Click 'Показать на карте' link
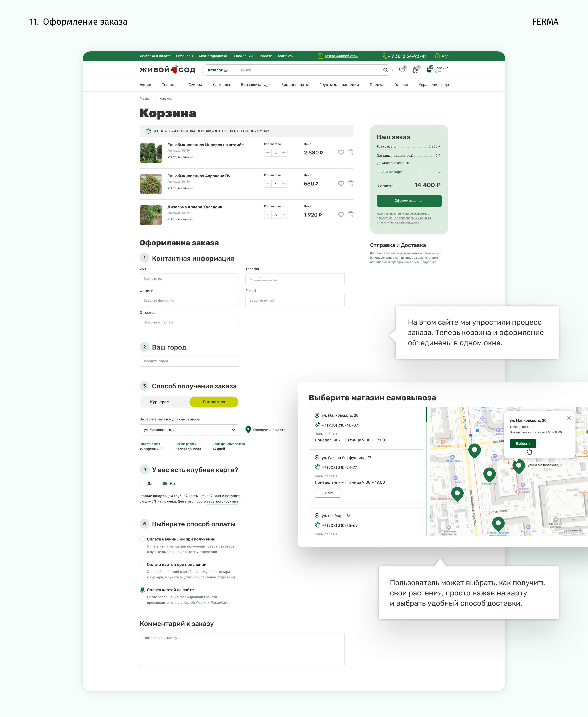588x717 pixels. coord(269,430)
